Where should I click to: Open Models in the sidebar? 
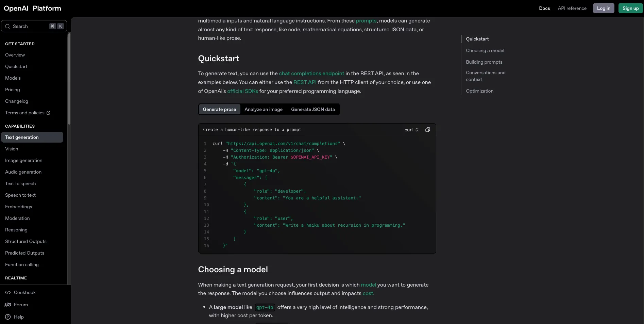13,78
